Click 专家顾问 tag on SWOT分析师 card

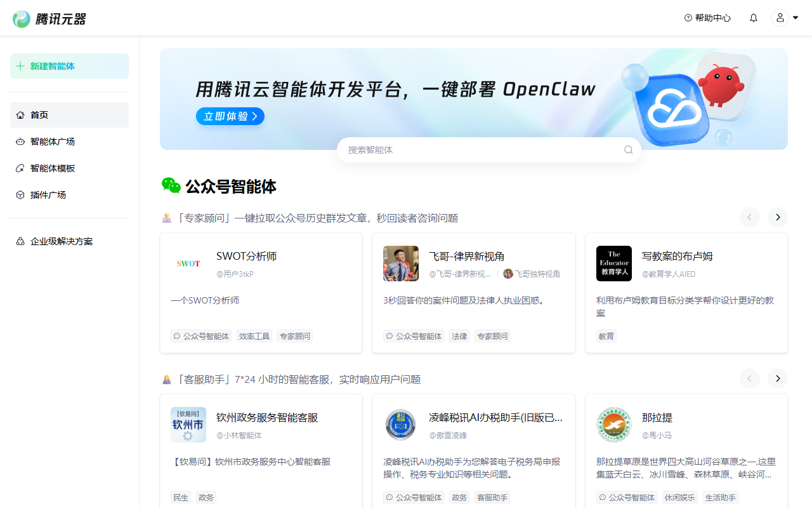point(295,336)
